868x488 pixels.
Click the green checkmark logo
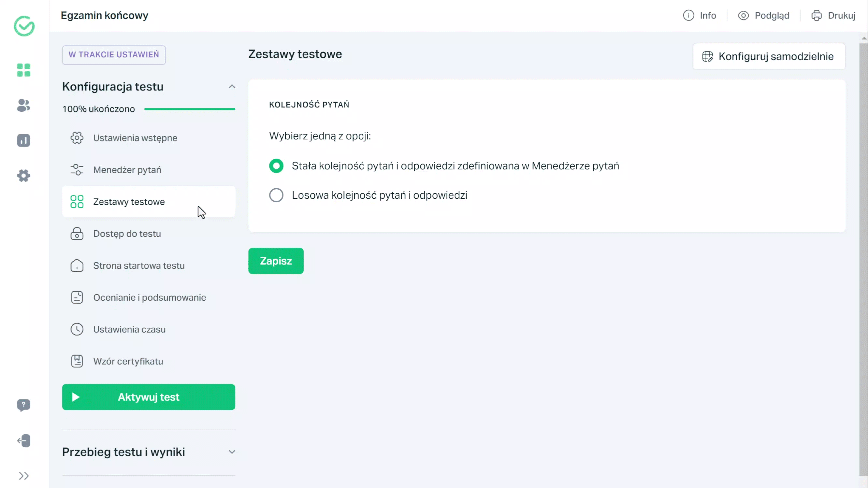point(24,26)
